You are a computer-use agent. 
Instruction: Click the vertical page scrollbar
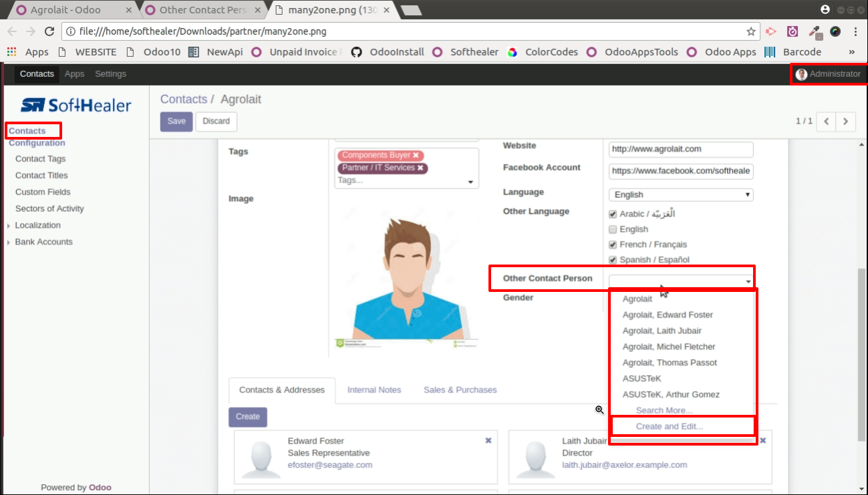click(862, 354)
